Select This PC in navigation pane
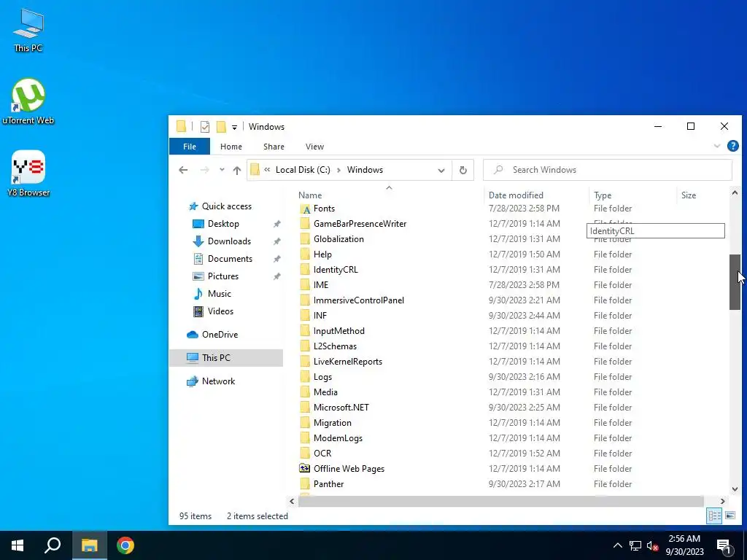Image resolution: width=747 pixels, height=560 pixels. tap(226, 358)
